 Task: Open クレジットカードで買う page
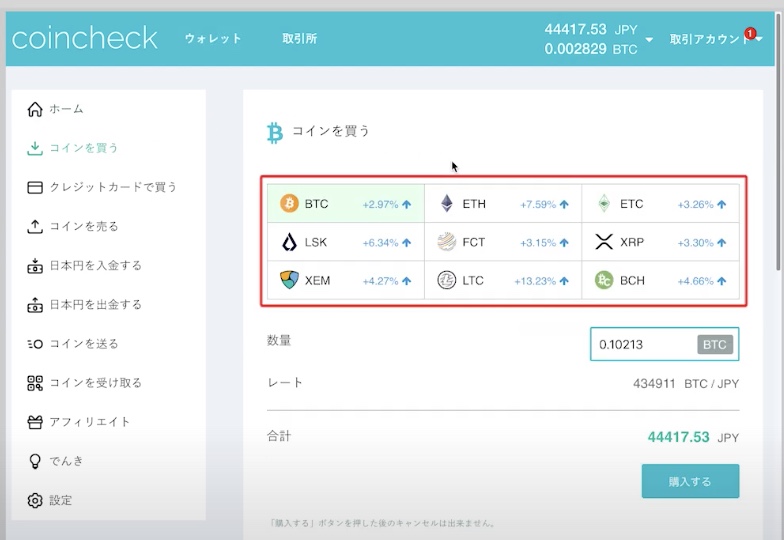click(x=113, y=187)
